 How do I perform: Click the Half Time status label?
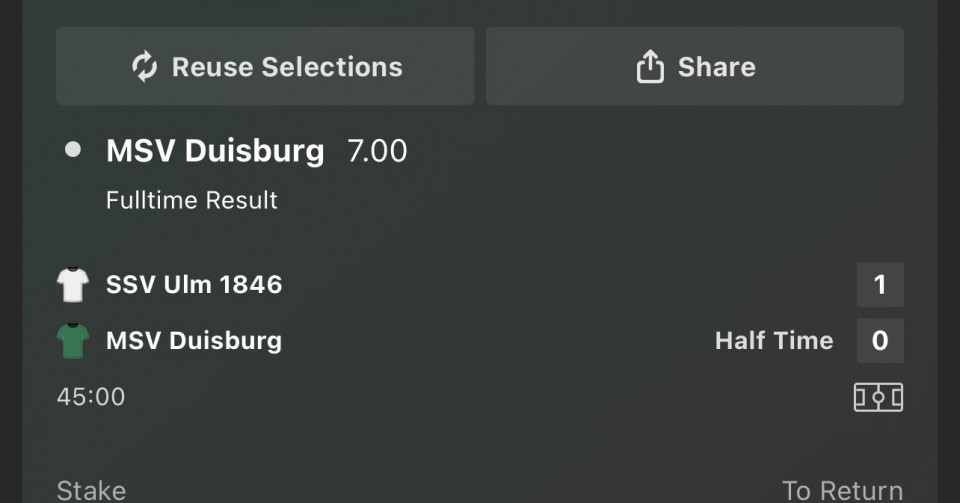coord(774,341)
